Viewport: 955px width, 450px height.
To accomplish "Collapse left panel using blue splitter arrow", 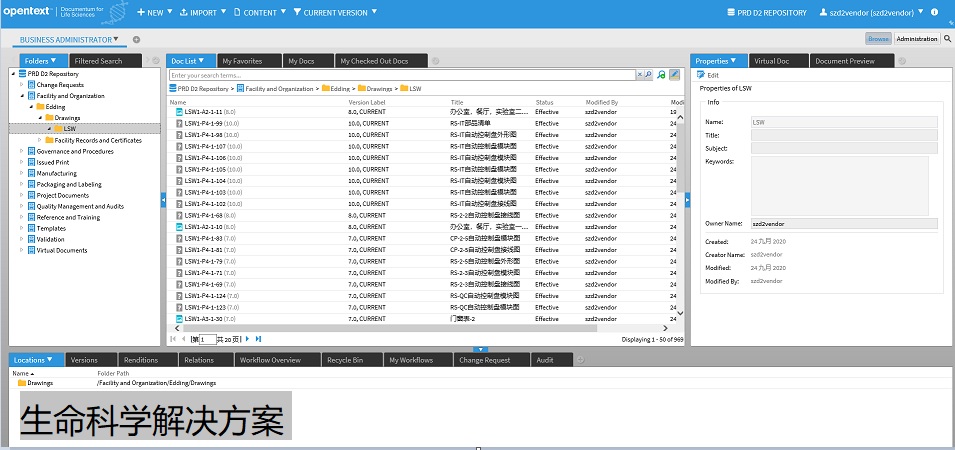I will click(163, 201).
